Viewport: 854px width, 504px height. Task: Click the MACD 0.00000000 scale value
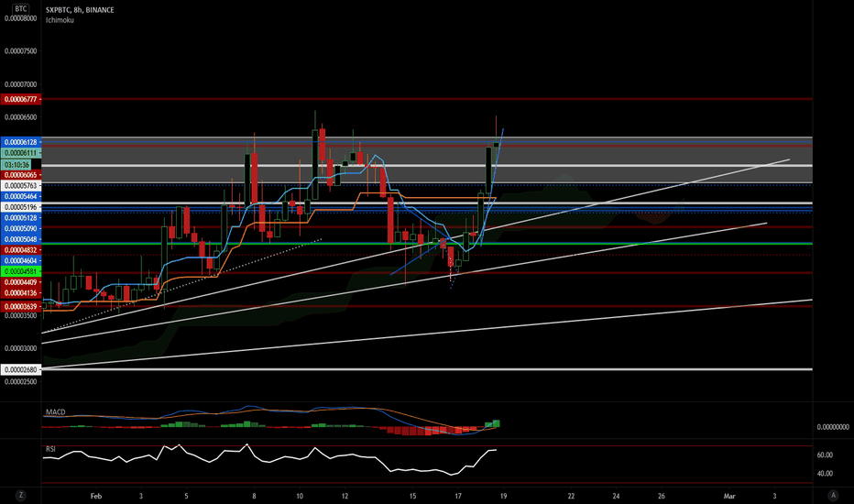pyautogui.click(x=833, y=427)
